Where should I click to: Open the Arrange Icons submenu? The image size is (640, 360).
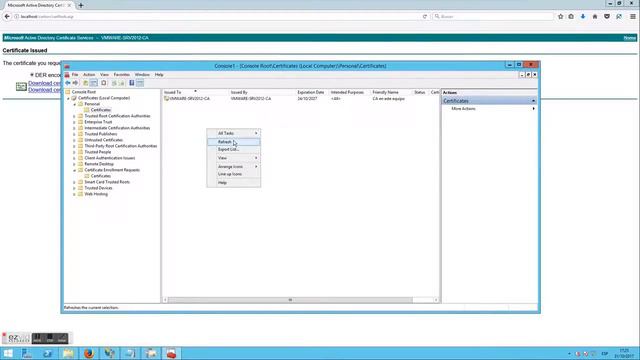233,167
